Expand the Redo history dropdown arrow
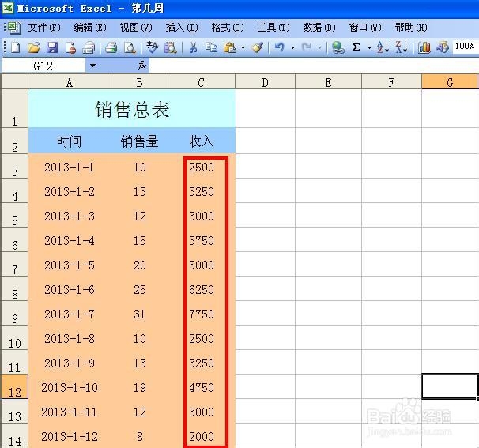Image resolution: width=479 pixels, height=448 pixels. (x=319, y=47)
